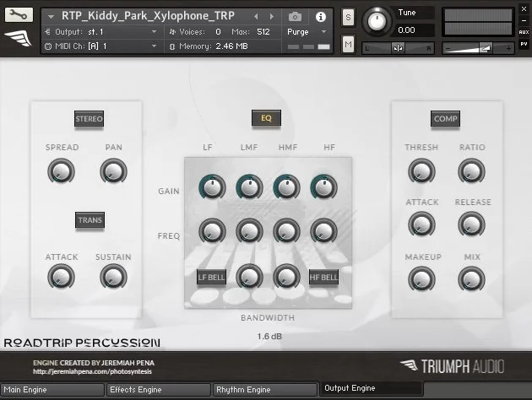Open the instrument info icon
532x400 pixels.
click(x=321, y=17)
